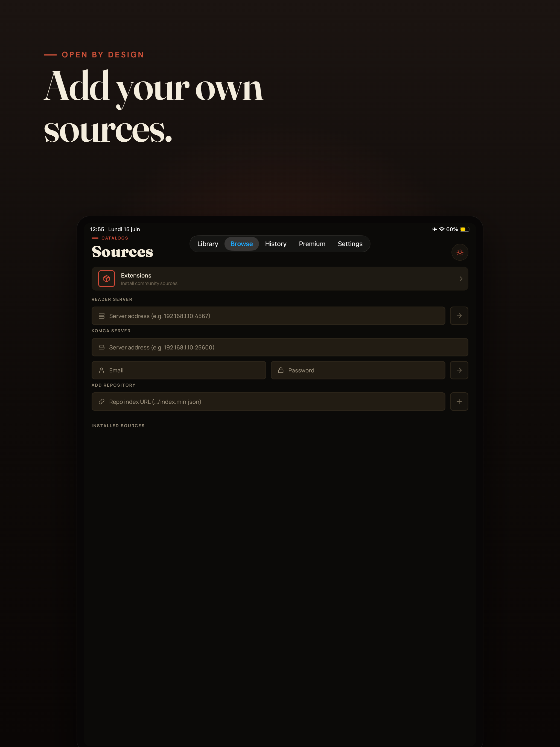Viewport: 560px width, 747px height.
Task: Select the Browse tab
Action: pyautogui.click(x=241, y=244)
